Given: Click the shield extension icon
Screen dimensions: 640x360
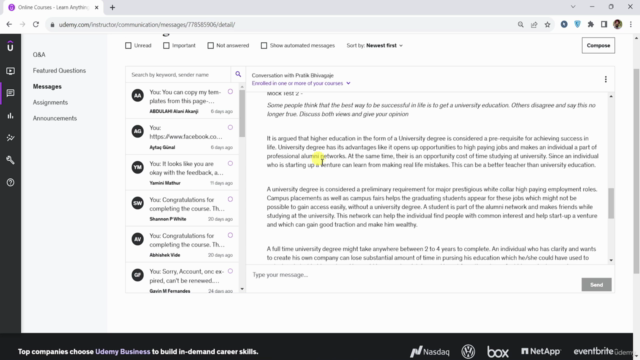Looking at the screenshot, I should (577, 24).
